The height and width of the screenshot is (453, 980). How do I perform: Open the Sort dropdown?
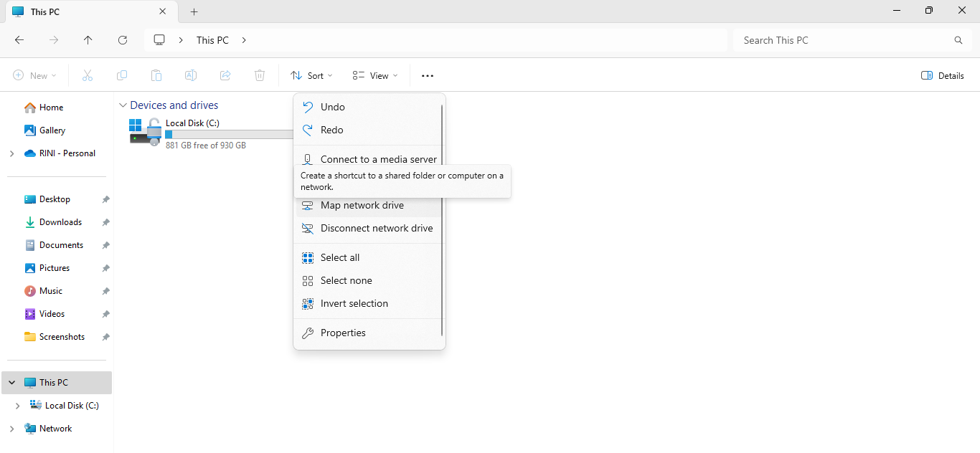click(311, 75)
